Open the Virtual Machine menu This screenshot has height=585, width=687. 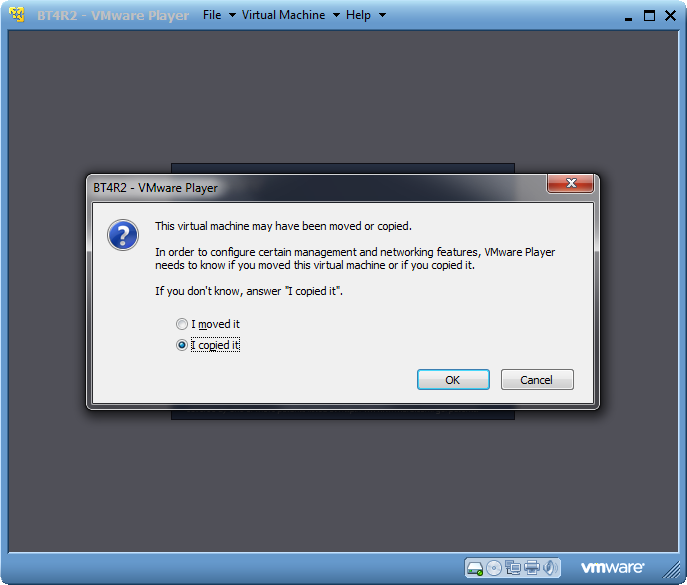(x=283, y=15)
